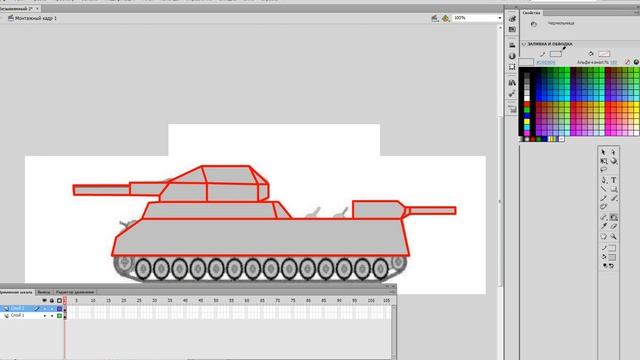Switch to the Вывод tab

click(x=44, y=292)
